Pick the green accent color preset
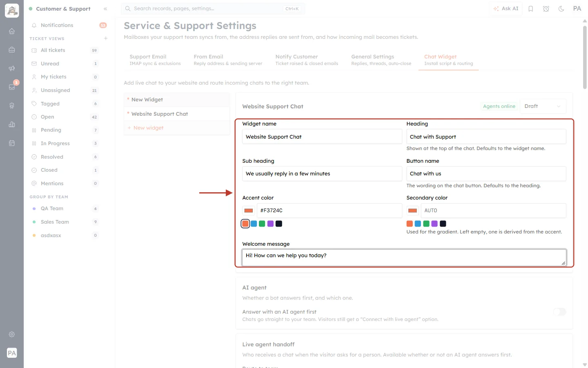Viewport: 588px width, 368px height. pyautogui.click(x=262, y=224)
